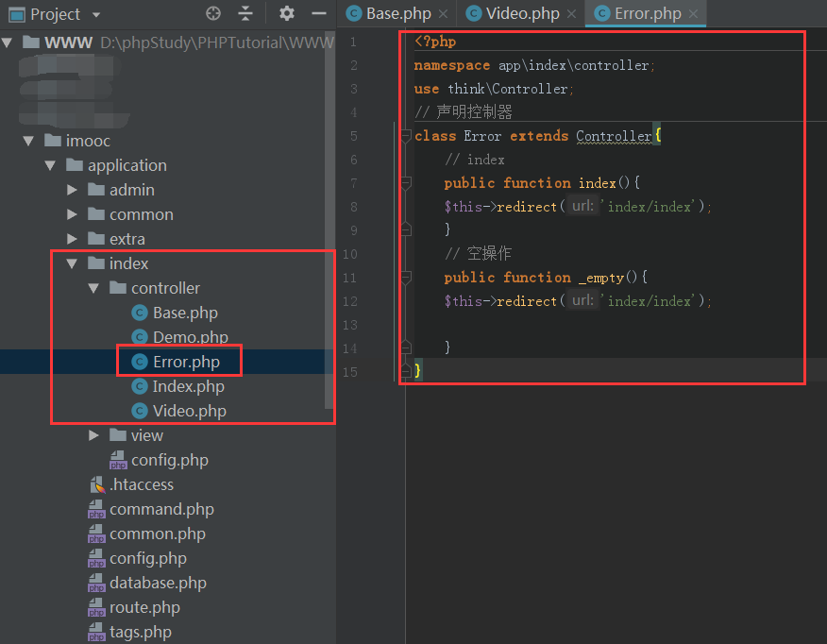Select database.php in the tree
The image size is (827, 644).
[158, 583]
